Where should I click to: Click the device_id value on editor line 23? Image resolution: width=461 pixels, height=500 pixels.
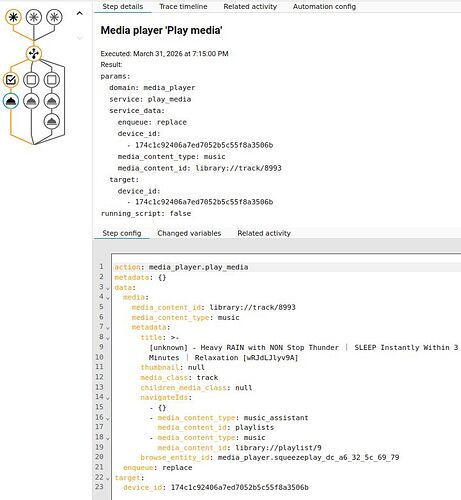coord(240,488)
